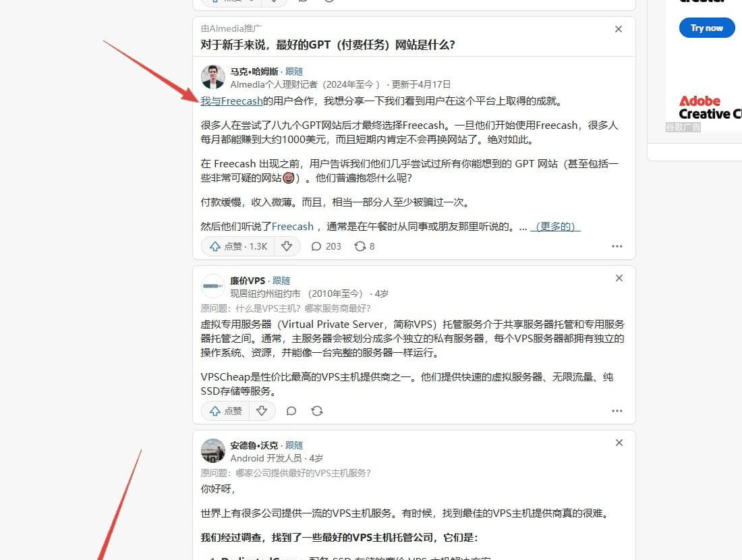Follow 马克·哈姆斯

coord(294,72)
